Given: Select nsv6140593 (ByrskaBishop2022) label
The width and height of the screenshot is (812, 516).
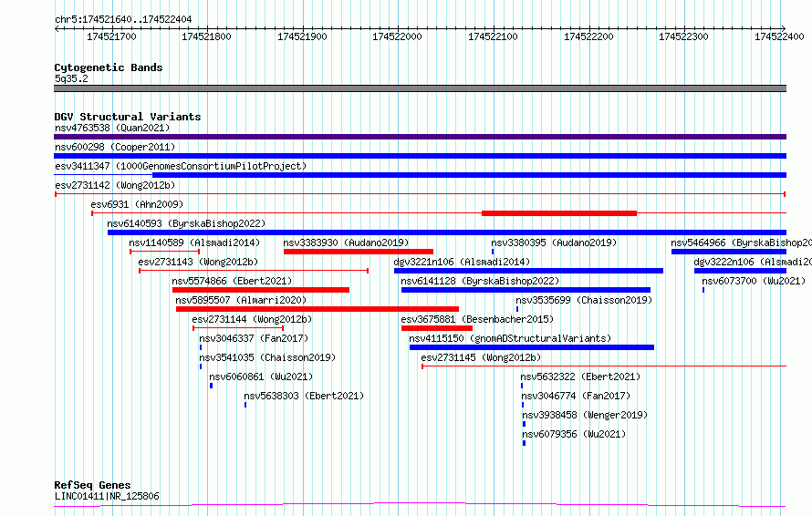Looking at the screenshot, I should 186,223.
